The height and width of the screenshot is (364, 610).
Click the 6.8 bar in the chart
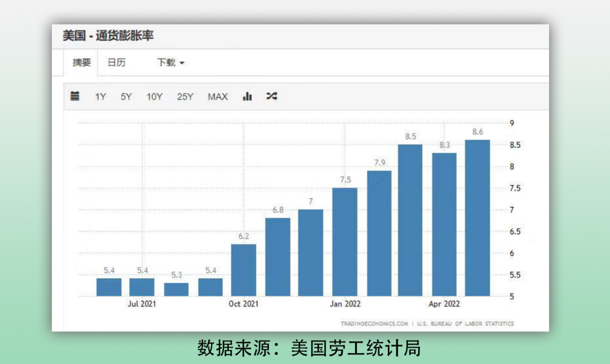pyautogui.click(x=278, y=257)
